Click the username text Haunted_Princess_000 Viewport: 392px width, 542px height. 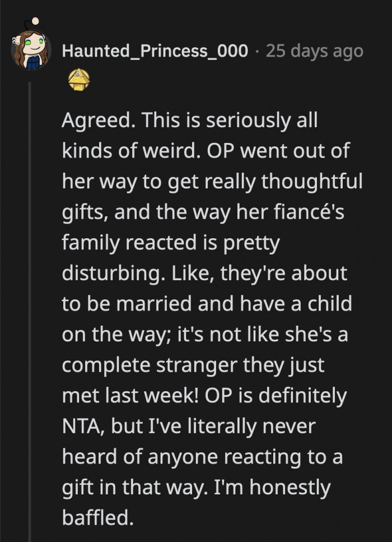point(155,51)
